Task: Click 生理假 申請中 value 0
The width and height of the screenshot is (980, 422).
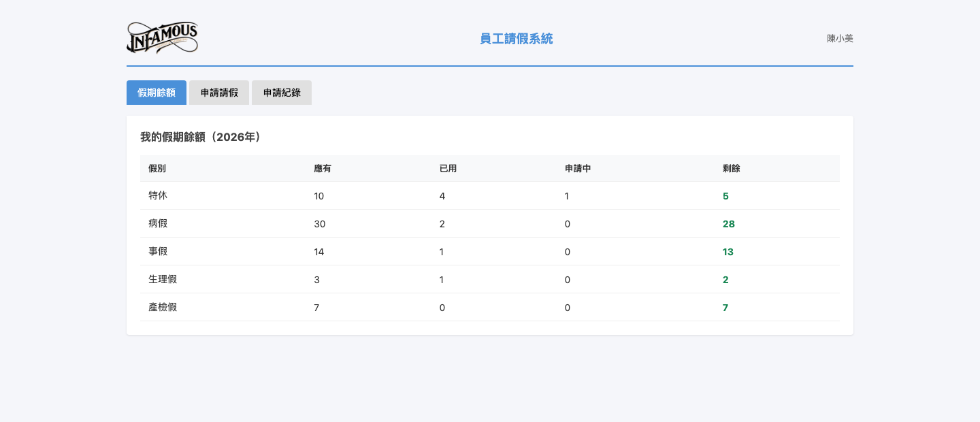Action: [x=568, y=280]
